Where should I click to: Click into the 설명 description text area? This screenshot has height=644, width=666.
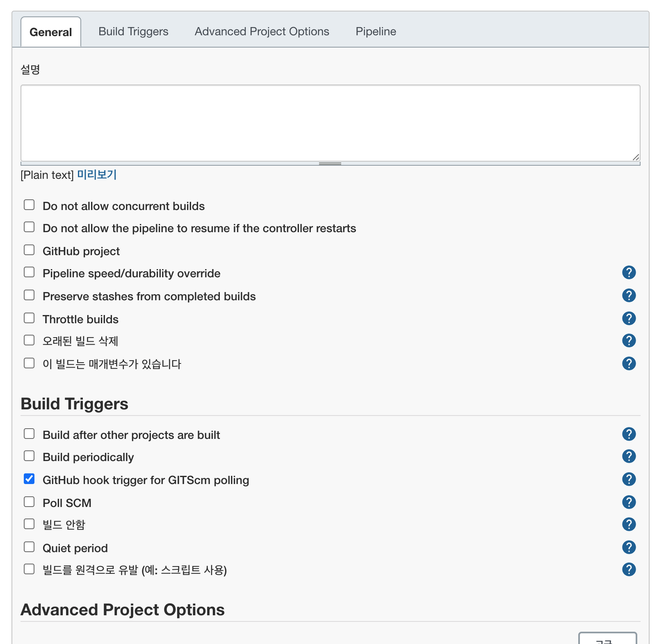[330, 123]
